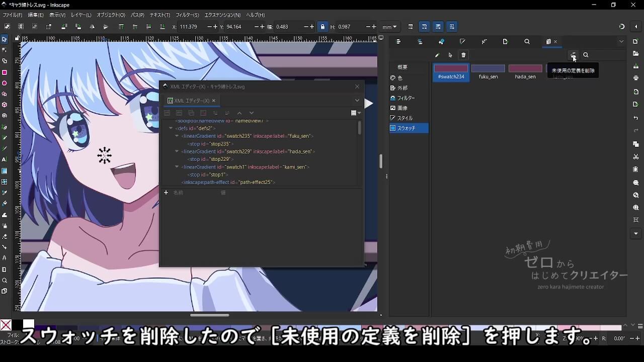Screen dimensions: 644x362
Task: Select the Rectangle tool
Action: point(5,72)
